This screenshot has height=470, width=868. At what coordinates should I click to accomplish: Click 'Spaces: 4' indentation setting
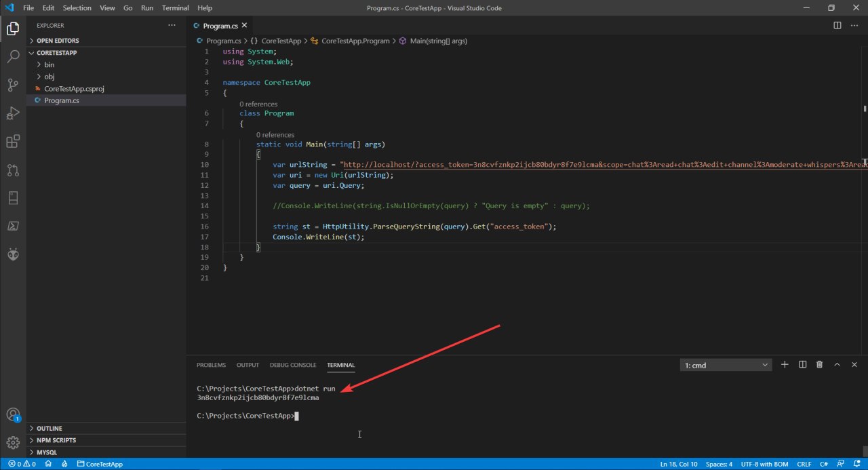pos(719,464)
